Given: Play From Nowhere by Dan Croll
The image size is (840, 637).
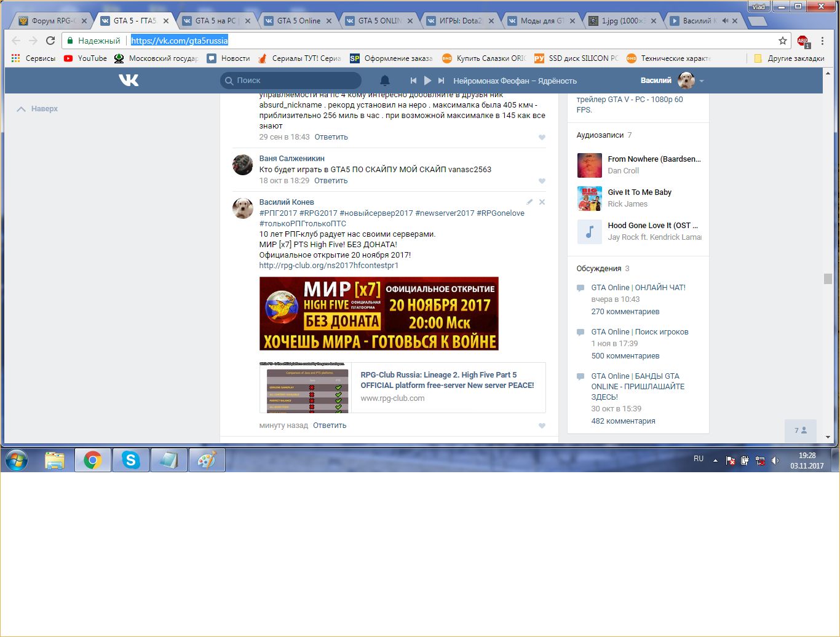Looking at the screenshot, I should click(x=589, y=165).
